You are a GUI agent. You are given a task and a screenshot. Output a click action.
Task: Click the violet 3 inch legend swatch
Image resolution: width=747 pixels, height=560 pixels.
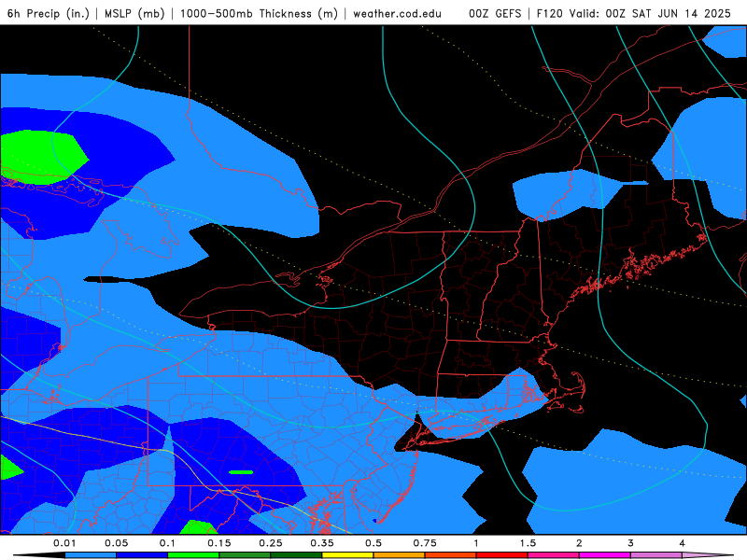(656, 555)
